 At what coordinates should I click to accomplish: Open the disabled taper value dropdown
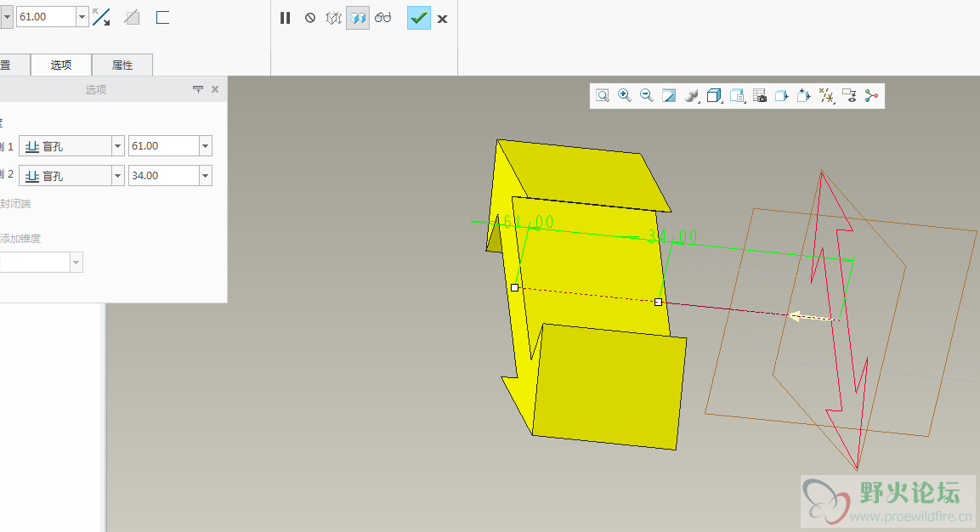76,262
